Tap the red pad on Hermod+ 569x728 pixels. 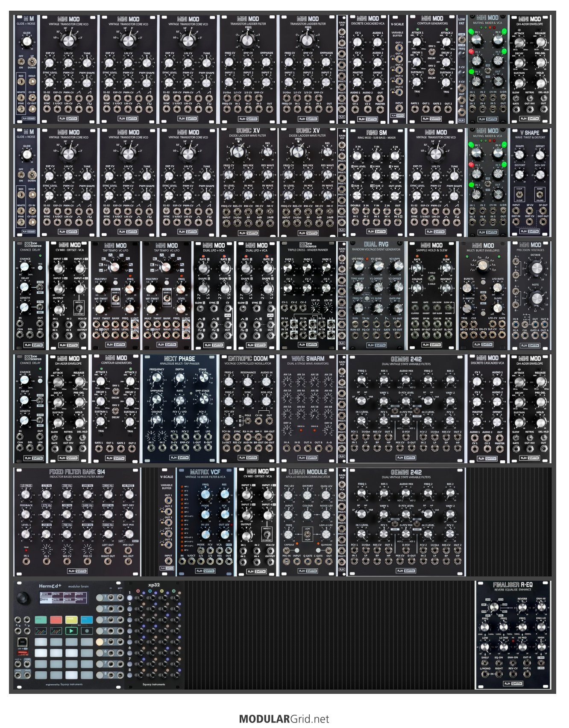tap(56, 619)
